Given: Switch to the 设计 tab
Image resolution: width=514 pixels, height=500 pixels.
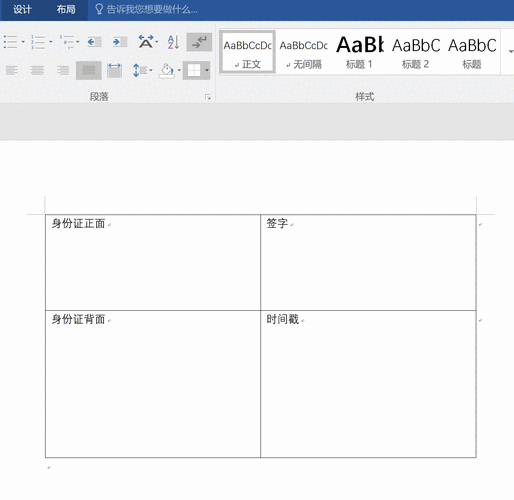Looking at the screenshot, I should [x=22, y=10].
